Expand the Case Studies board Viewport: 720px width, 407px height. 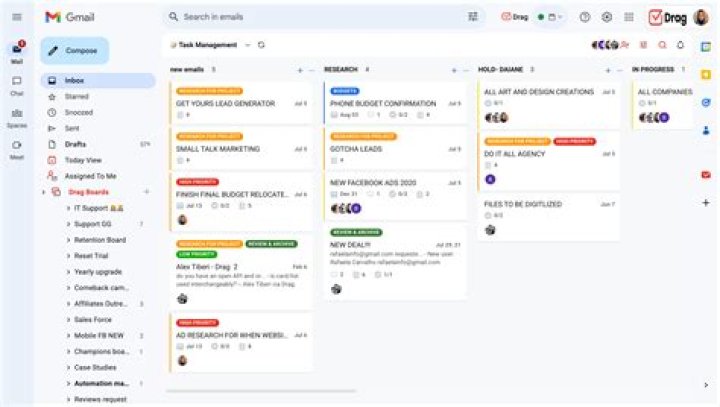69,367
